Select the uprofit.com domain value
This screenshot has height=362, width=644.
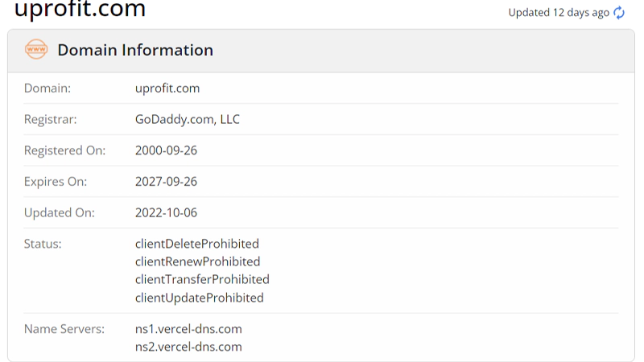click(167, 88)
